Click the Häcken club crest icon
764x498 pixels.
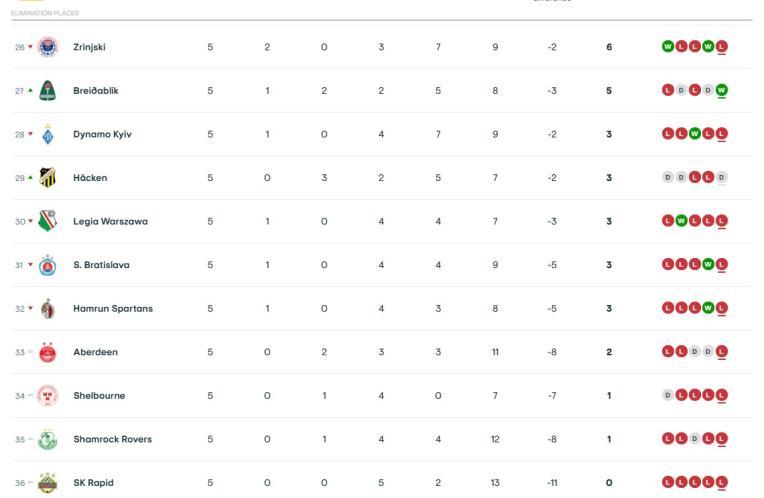[48, 178]
